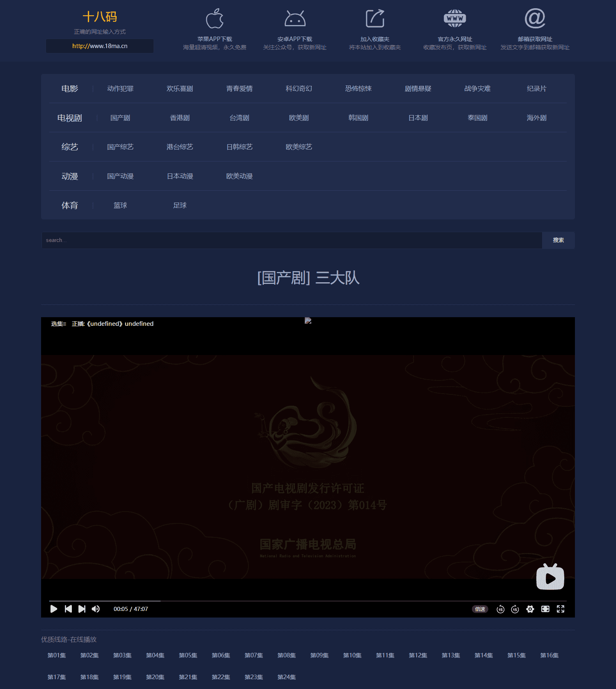Open 台湾剧 TV category
The width and height of the screenshot is (616, 689).
[x=239, y=118]
